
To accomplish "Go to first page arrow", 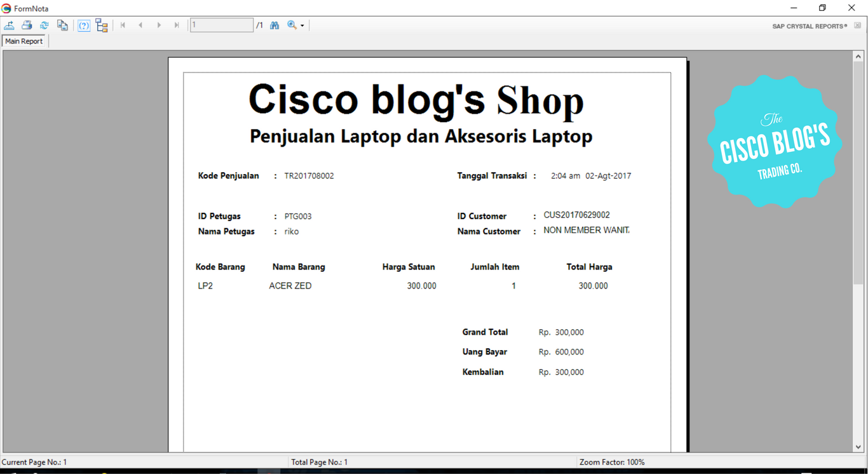I will (123, 25).
